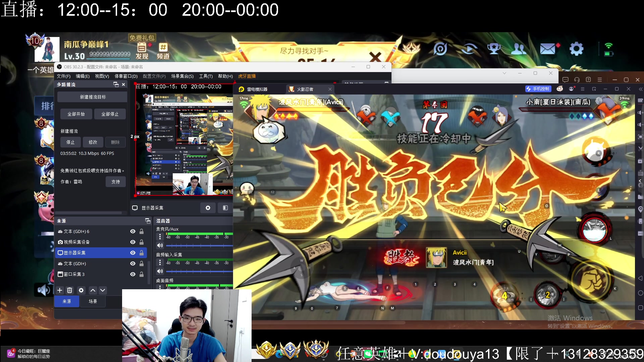Viewport: 644px width, 362px height.
Task: Click the small left arrow on emulator sidebar
Action: pyautogui.click(x=640, y=181)
